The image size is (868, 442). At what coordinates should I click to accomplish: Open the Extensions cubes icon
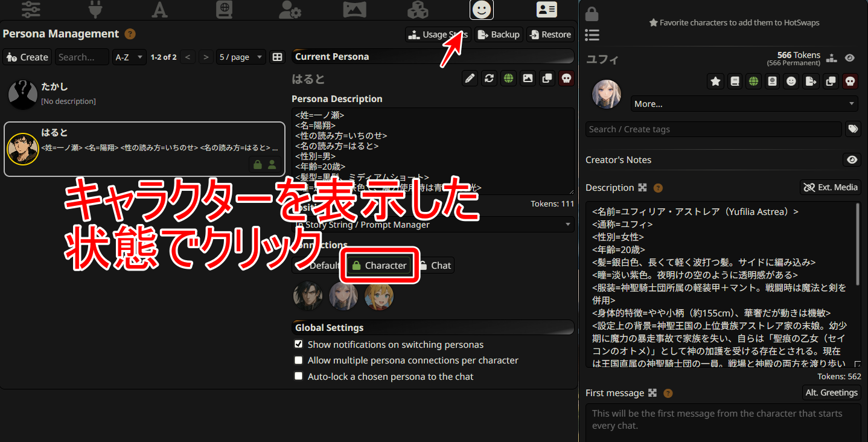(418, 9)
